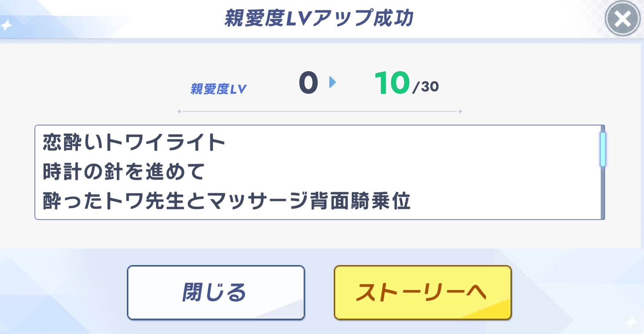This screenshot has width=644, height=334.
Task: Click the sparkle icon in the header's left corner
Action: (x=7, y=25)
